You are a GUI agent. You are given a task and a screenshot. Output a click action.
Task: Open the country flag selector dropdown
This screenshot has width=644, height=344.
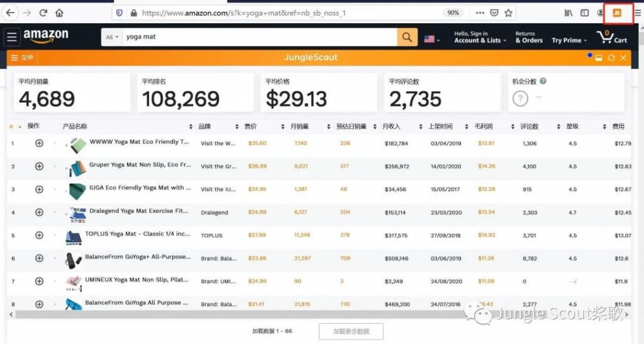coord(431,40)
